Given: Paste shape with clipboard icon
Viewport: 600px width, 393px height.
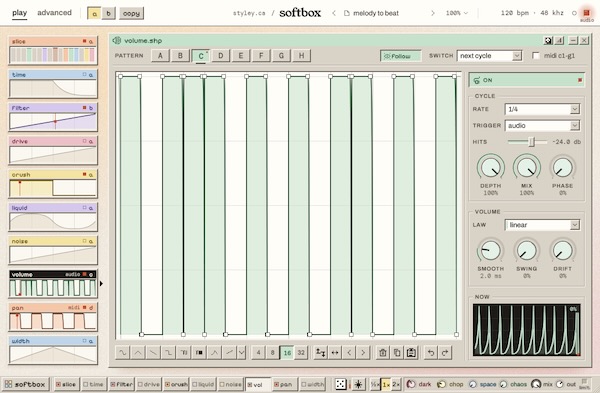Looking at the screenshot, I should 411,352.
